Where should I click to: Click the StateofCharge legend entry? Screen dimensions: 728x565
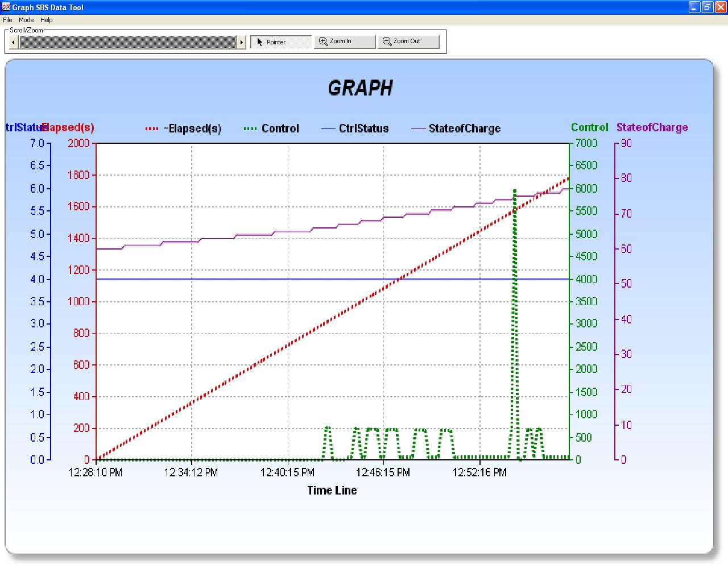coord(456,128)
